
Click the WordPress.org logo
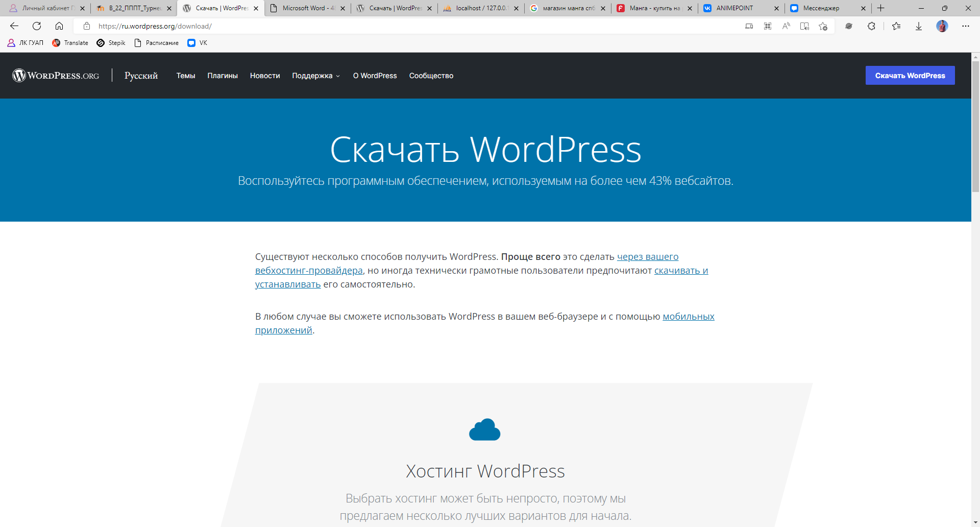(x=56, y=76)
